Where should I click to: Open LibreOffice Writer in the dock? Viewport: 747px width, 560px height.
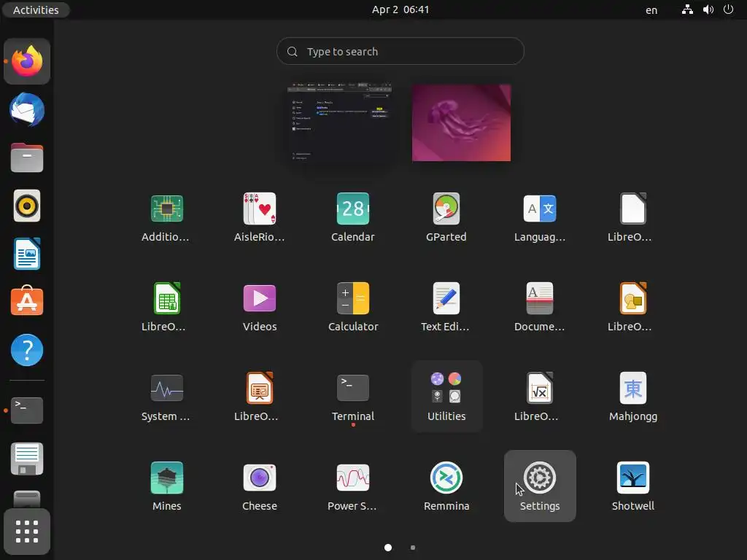click(27, 254)
